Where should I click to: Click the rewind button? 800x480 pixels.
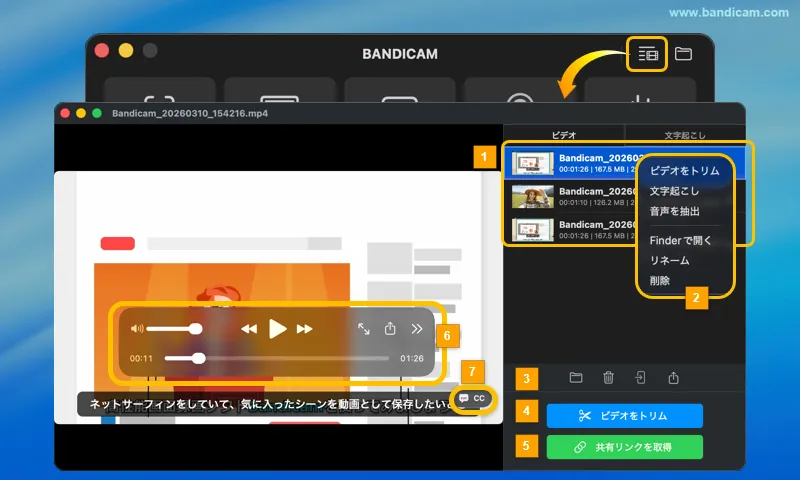tap(248, 329)
